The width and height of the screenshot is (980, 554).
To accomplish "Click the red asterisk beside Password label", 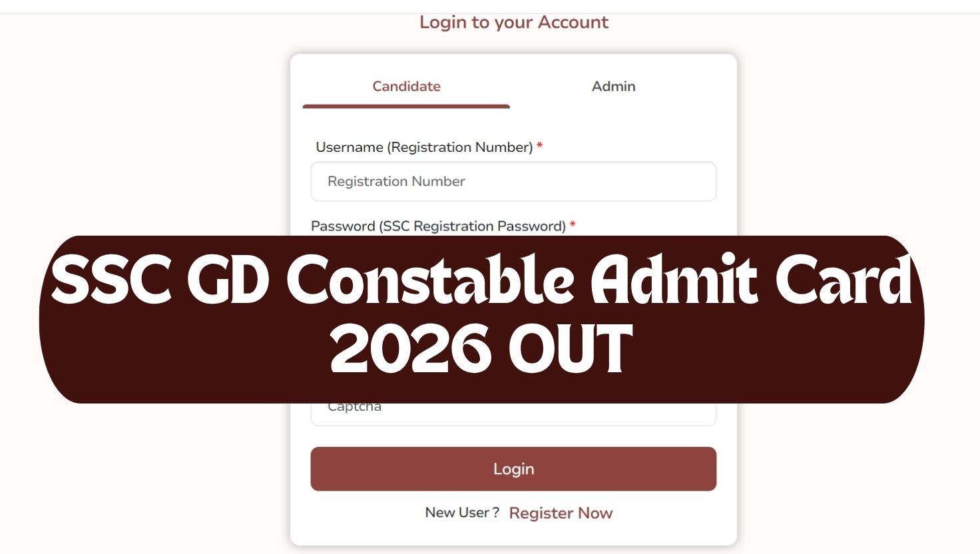I will 573,225.
